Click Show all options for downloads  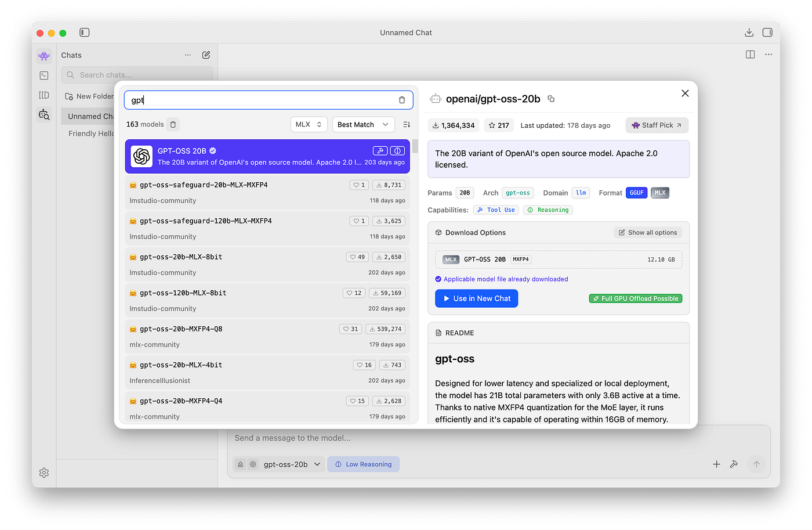[x=648, y=233]
